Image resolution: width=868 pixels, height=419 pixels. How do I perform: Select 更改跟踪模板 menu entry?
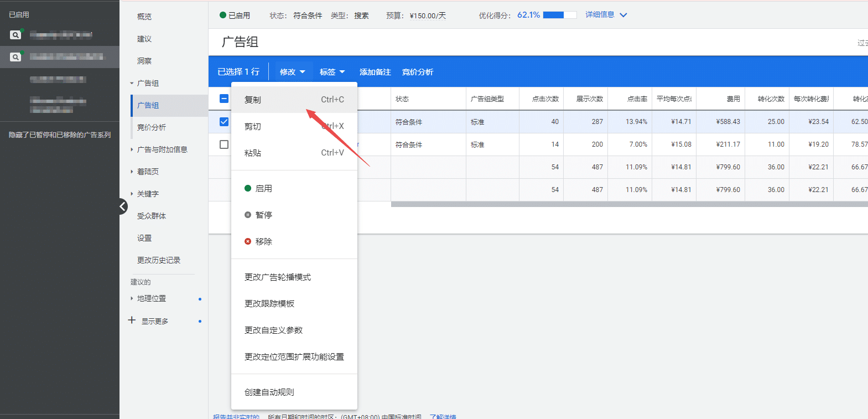(x=294, y=303)
